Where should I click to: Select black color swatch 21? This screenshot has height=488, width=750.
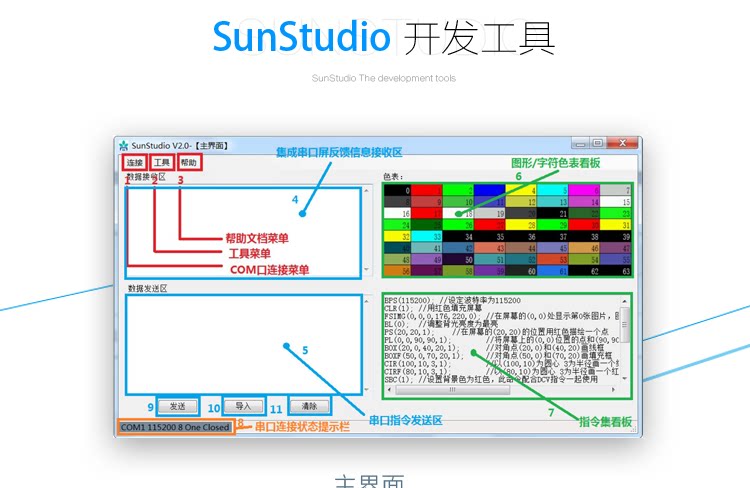click(553, 213)
